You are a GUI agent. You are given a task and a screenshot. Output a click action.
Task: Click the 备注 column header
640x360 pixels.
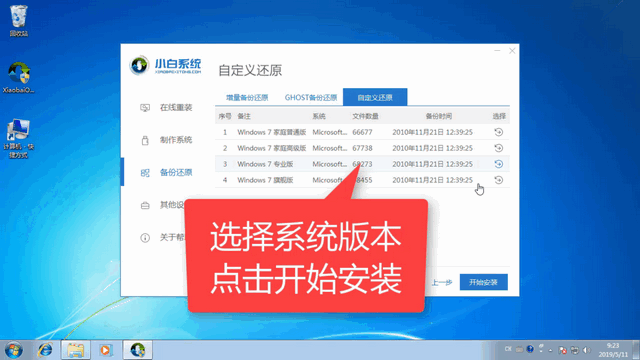coord(244,116)
